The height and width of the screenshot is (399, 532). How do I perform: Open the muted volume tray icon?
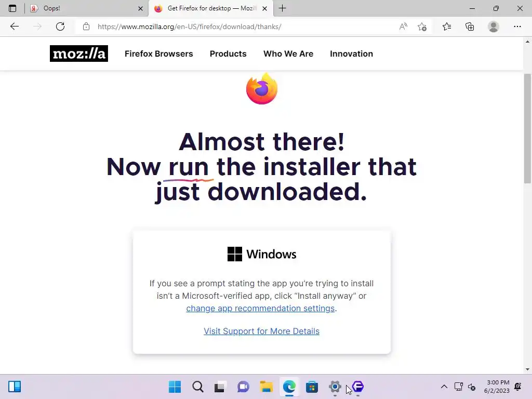click(x=472, y=387)
